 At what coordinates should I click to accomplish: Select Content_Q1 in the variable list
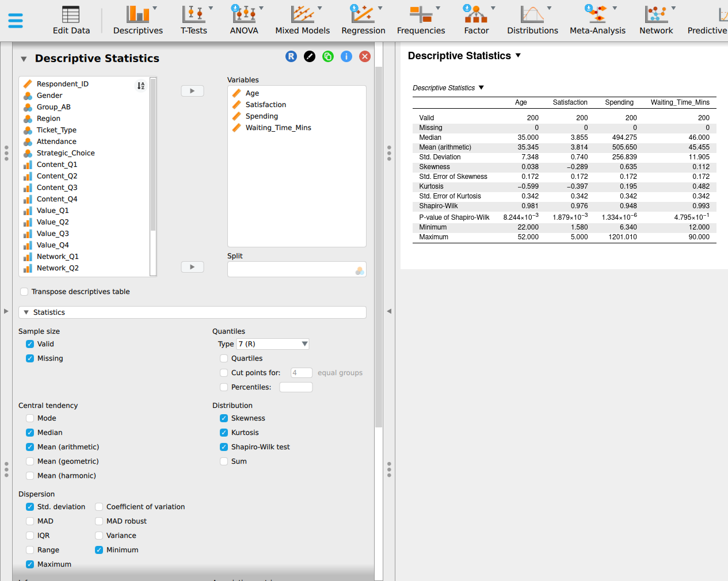pyautogui.click(x=57, y=165)
